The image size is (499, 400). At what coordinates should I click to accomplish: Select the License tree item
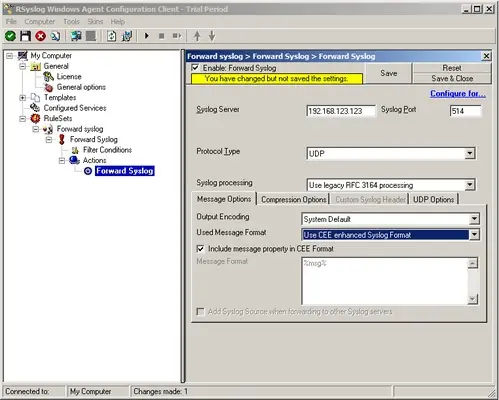(x=69, y=77)
